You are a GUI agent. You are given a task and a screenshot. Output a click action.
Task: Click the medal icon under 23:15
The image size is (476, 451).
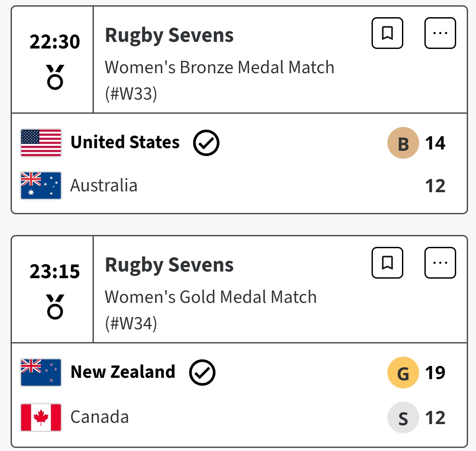55,306
